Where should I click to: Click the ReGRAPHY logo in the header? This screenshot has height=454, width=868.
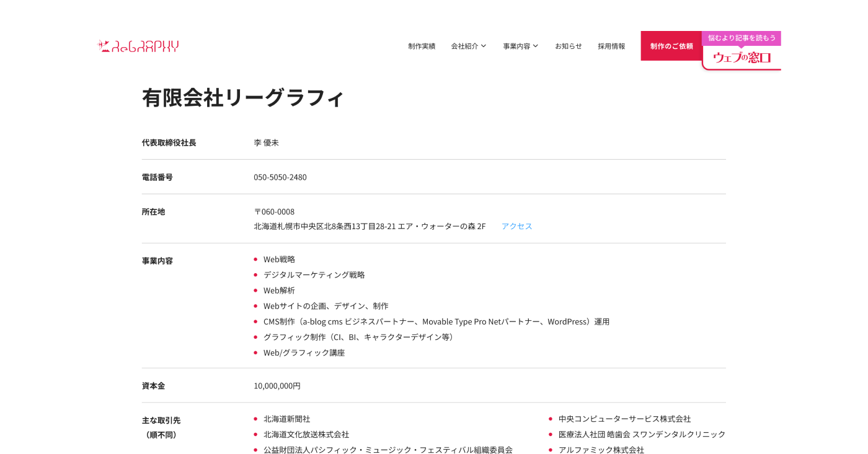[138, 46]
